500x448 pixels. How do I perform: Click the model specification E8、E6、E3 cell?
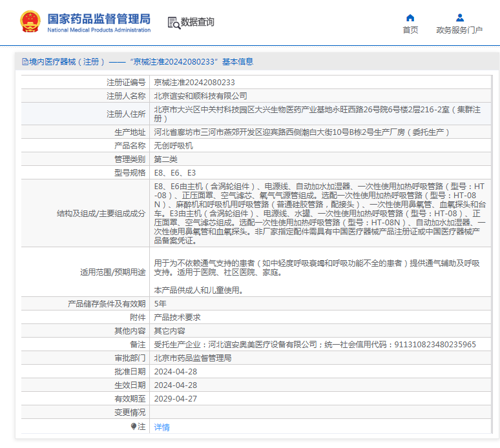(174, 172)
